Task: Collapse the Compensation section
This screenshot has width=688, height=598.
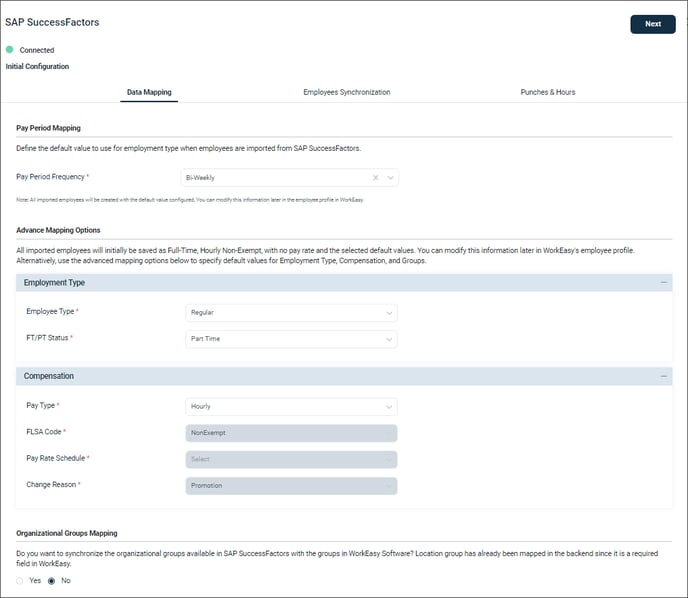Action: [x=664, y=376]
